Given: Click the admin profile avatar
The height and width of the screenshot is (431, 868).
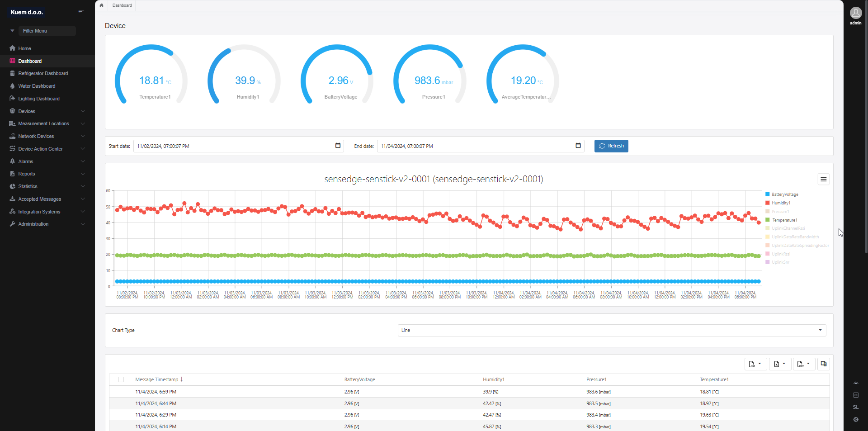Looking at the screenshot, I should (856, 13).
